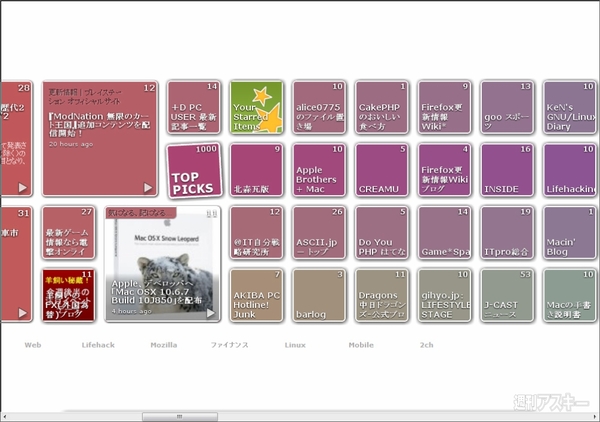Open the CREAMU feed tile

[382, 170]
